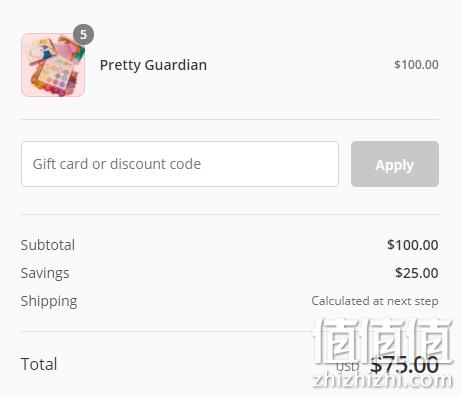
Task: Click the Pretty Guardian product thumbnail
Action: [x=53, y=65]
